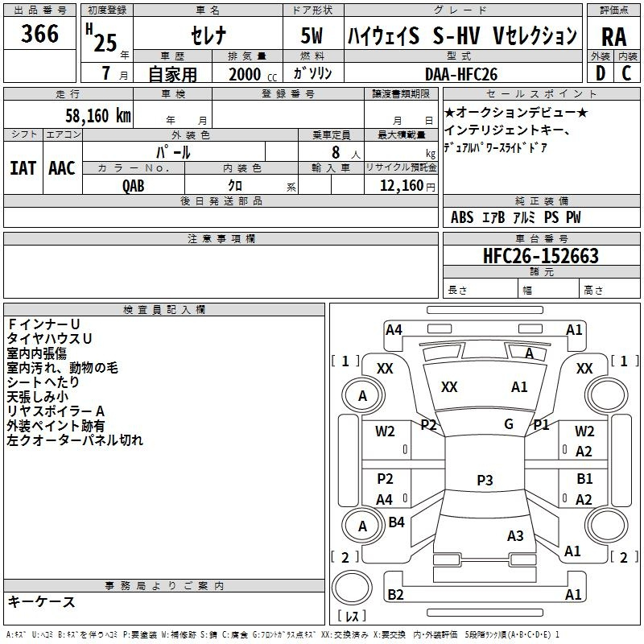Click the A3 mark on rear glass

(515, 535)
